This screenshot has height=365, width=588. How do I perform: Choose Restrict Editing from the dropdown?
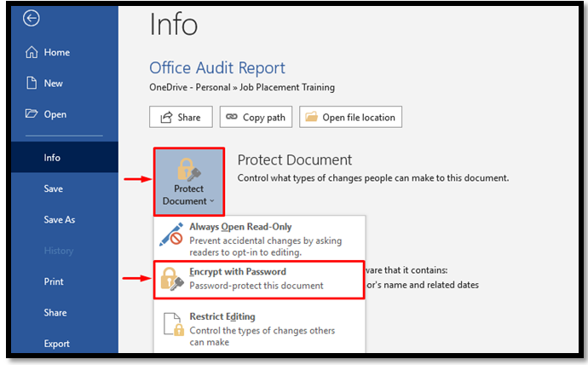point(260,328)
